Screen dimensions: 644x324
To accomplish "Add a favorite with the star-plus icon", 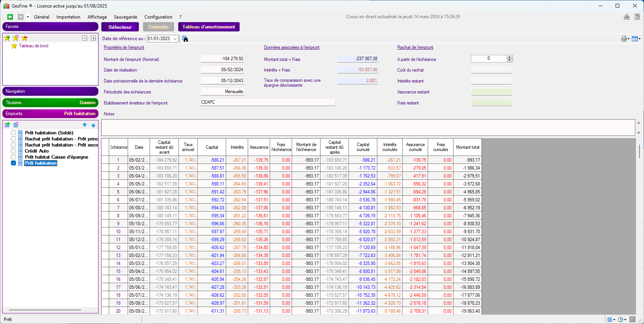I will coord(7,38).
